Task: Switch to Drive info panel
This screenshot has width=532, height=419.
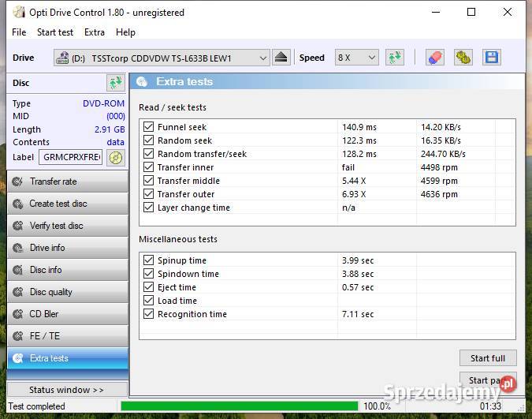Action: tap(68, 248)
